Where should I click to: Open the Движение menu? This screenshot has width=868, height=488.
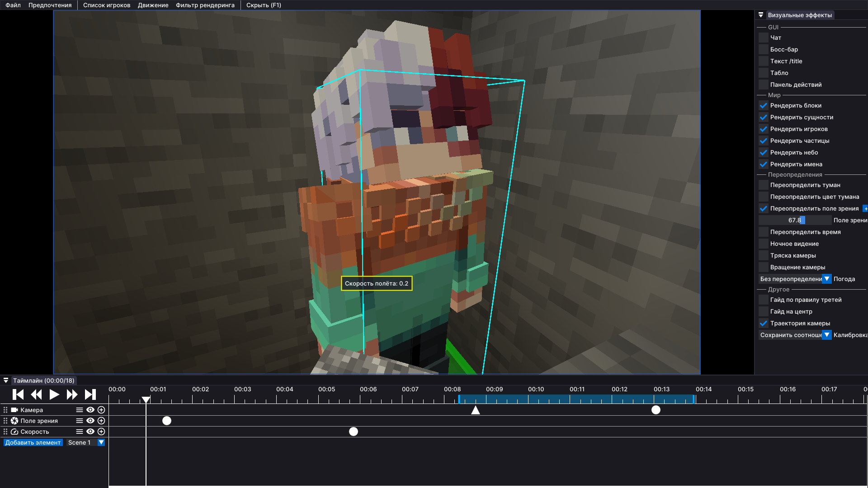coord(152,5)
